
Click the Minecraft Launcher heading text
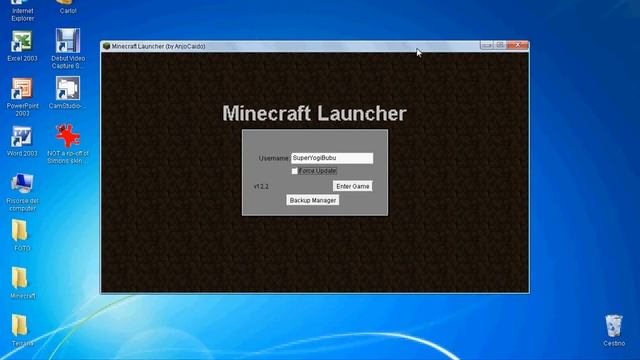pos(314,113)
